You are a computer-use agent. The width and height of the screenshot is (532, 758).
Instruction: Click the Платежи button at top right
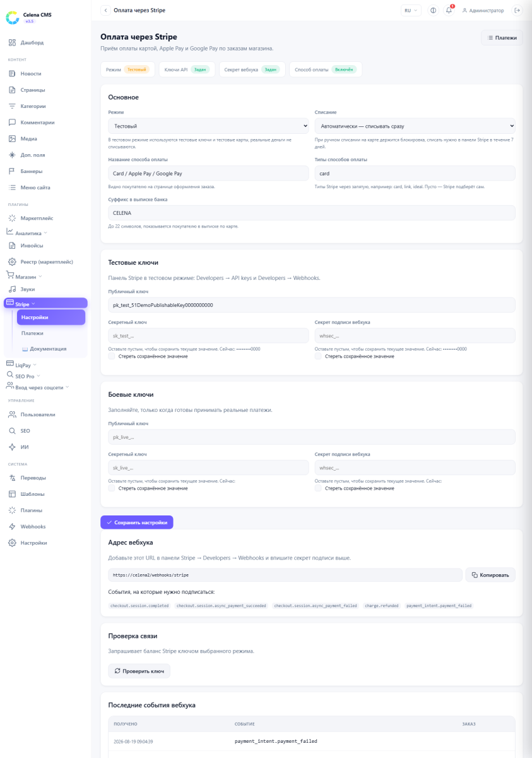tap(502, 38)
